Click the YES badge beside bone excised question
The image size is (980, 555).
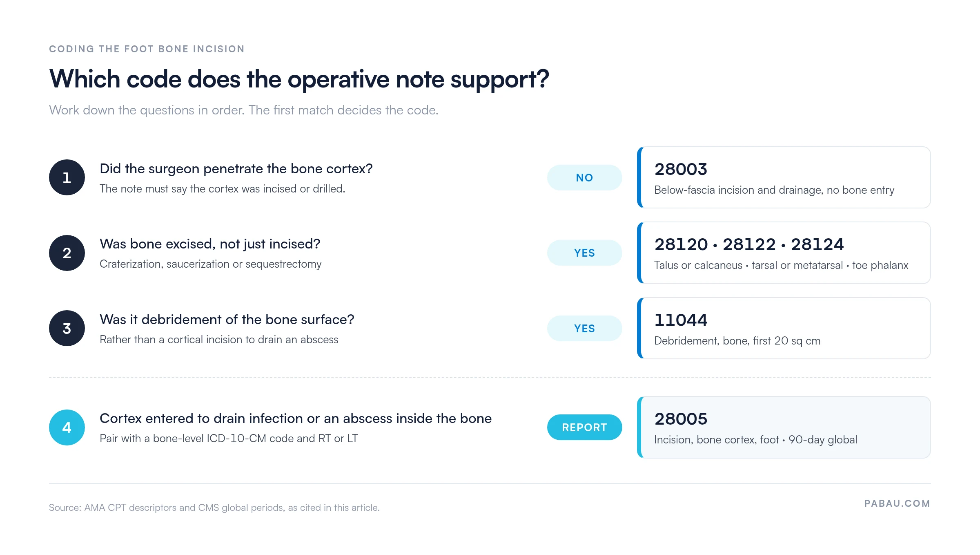584,253
